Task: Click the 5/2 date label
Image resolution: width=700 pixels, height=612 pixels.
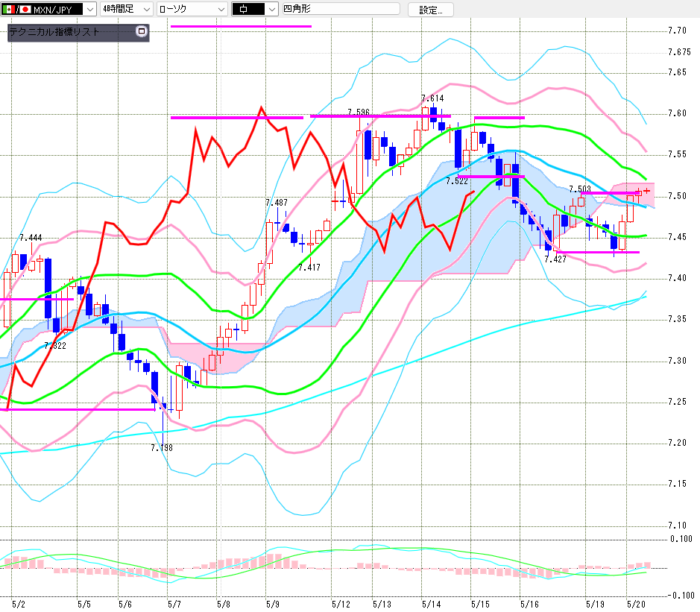Action: (x=19, y=605)
